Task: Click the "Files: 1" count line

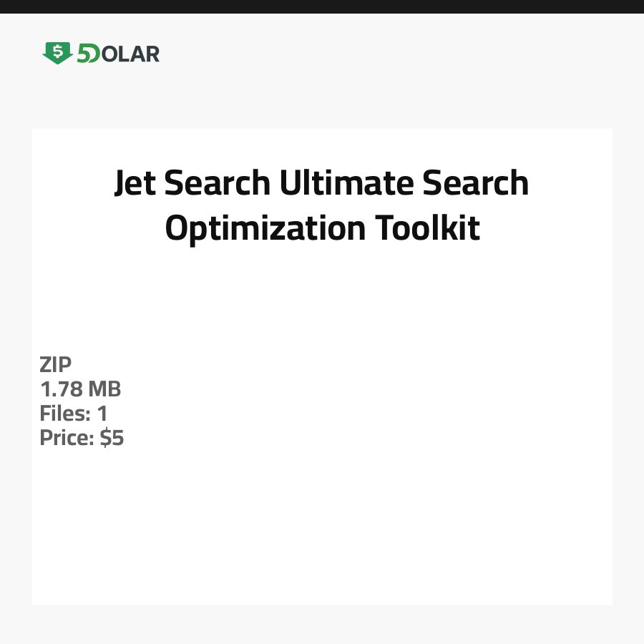Action: pyautogui.click(x=73, y=414)
